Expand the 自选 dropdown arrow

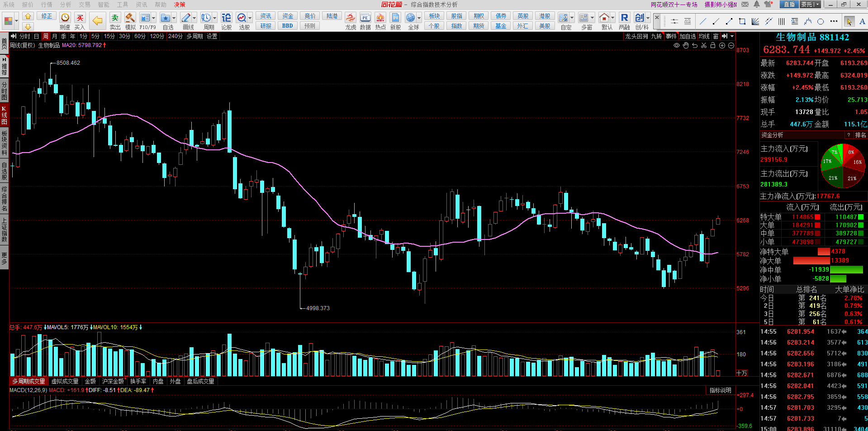point(174,18)
